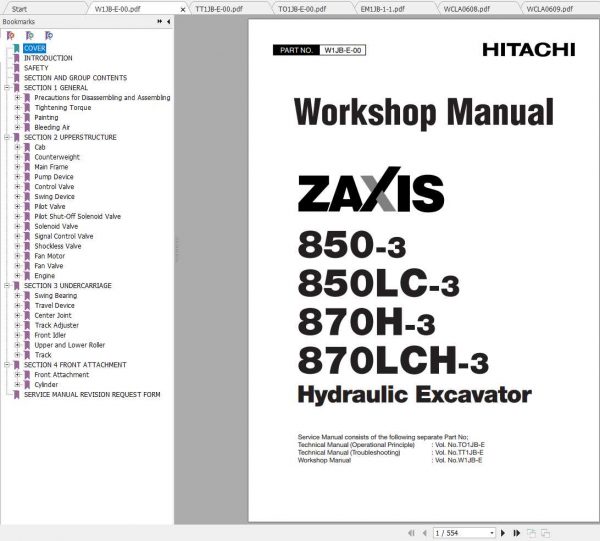Viewport: 600px width, 541px height.
Task: Open the Track Adjuster bookmark
Action: [x=57, y=325]
